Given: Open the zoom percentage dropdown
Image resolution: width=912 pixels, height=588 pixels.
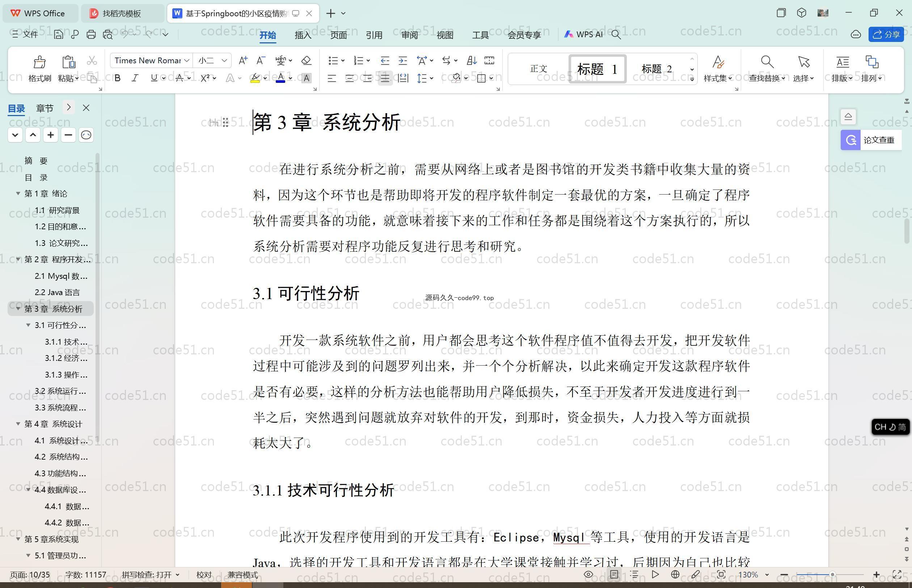Looking at the screenshot, I should tap(767, 575).
